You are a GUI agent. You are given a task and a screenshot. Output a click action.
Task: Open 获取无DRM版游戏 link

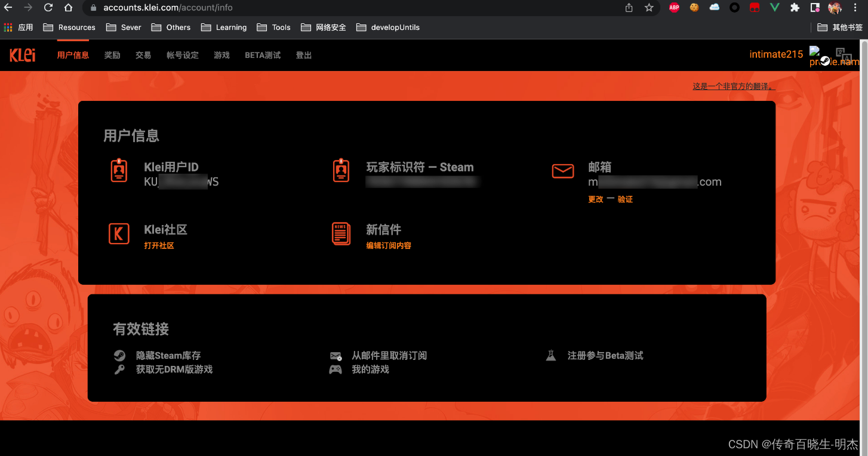tap(174, 369)
